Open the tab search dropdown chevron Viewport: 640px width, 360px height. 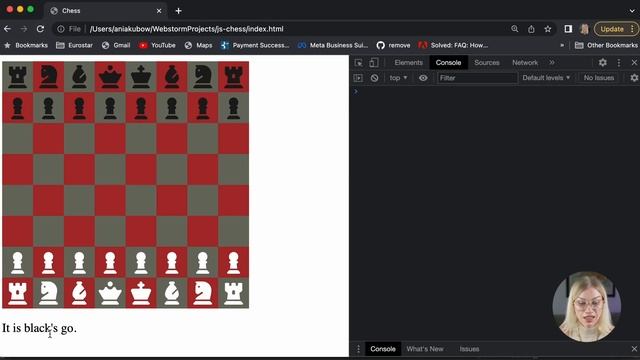632,11
